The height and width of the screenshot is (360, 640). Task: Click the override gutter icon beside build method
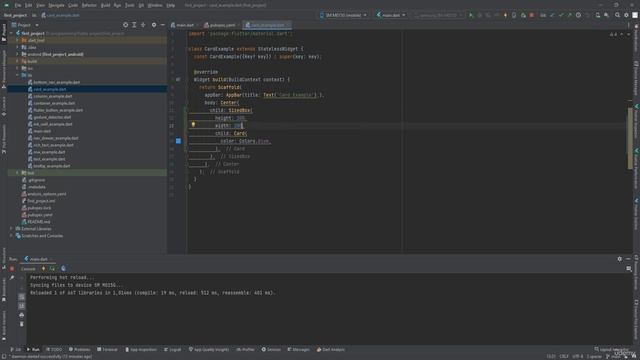pos(178,80)
